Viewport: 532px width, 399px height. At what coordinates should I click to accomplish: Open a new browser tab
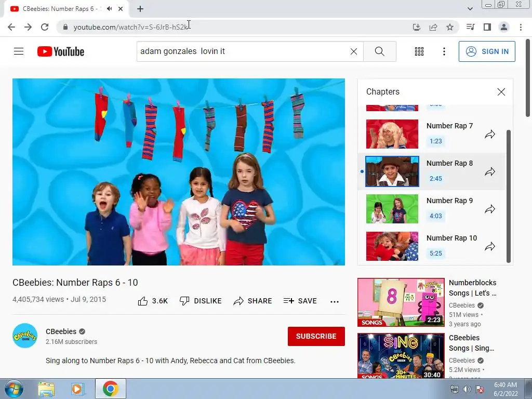click(x=140, y=9)
